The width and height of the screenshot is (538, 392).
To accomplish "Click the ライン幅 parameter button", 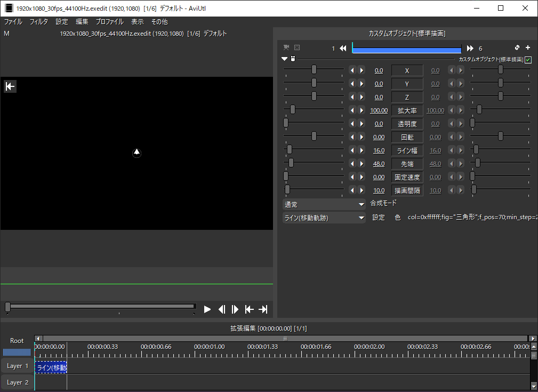I will 407,150.
